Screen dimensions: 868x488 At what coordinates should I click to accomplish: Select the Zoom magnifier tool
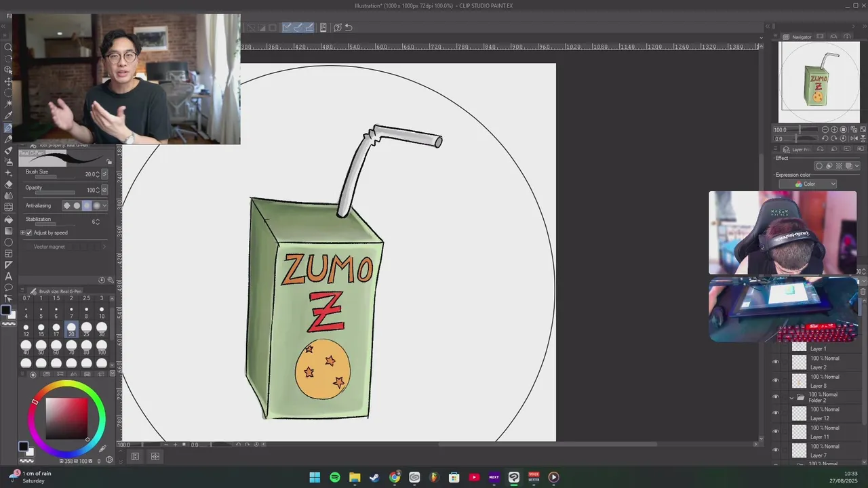tap(8, 47)
